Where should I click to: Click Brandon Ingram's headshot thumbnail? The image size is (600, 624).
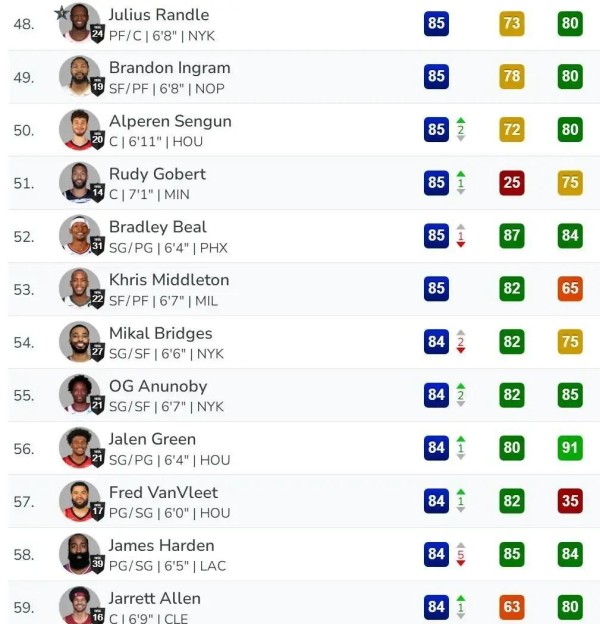coord(79,76)
